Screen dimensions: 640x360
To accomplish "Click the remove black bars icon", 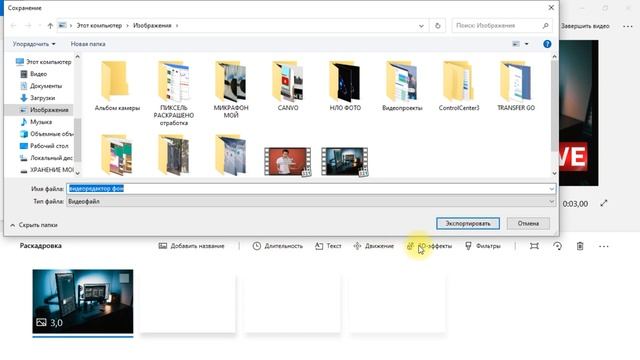I will [534, 246].
